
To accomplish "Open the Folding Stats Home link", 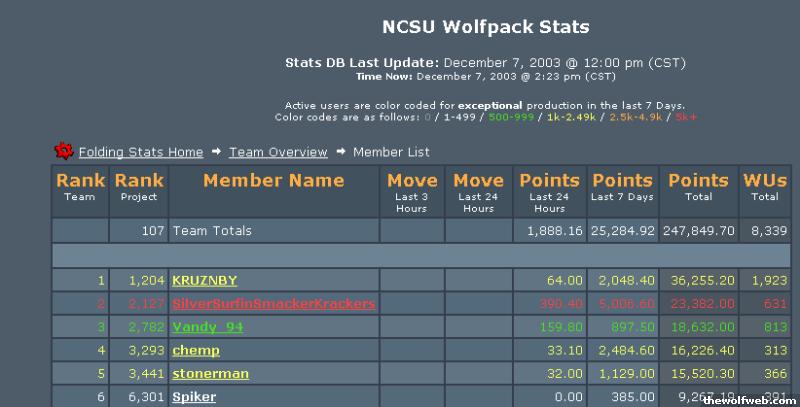I will [x=141, y=152].
